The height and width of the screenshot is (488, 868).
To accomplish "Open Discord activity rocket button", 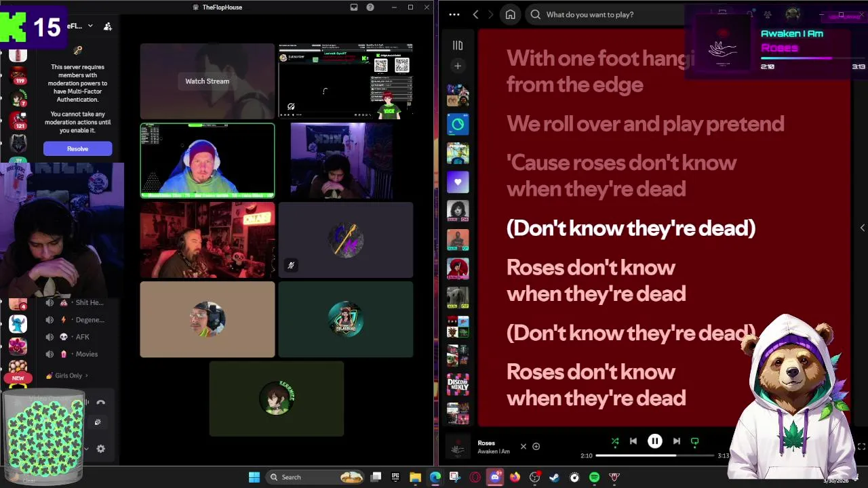I will [98, 422].
